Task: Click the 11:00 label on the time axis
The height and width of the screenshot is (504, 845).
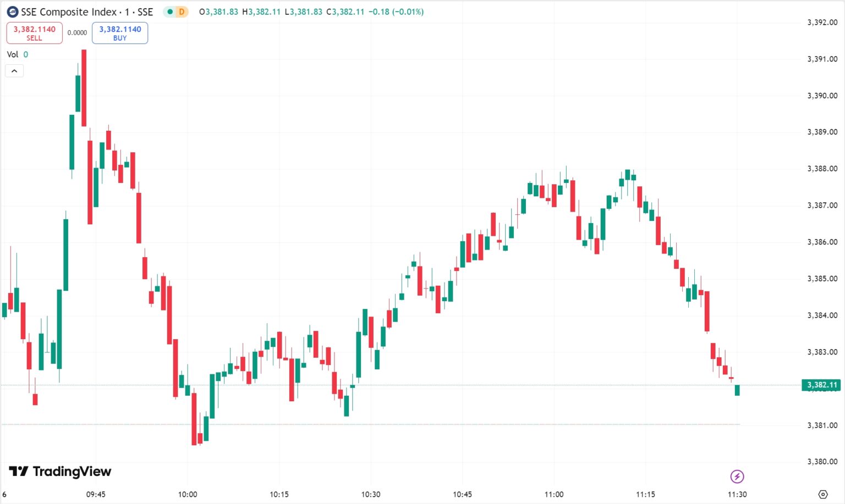Action: click(554, 494)
